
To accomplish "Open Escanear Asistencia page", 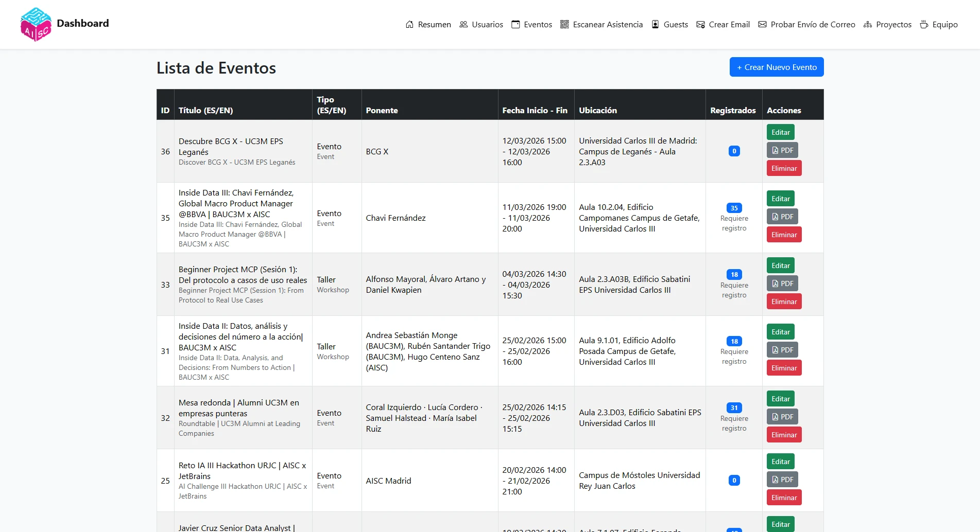I will coord(601,24).
